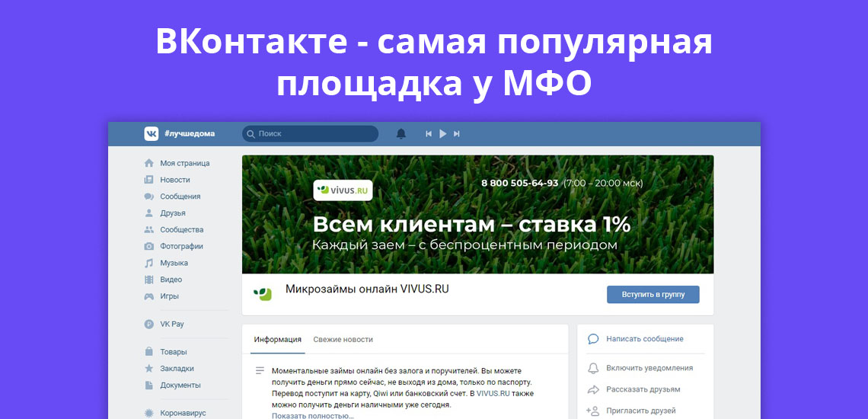Click the vivus.ru logo on cover

[x=343, y=190]
